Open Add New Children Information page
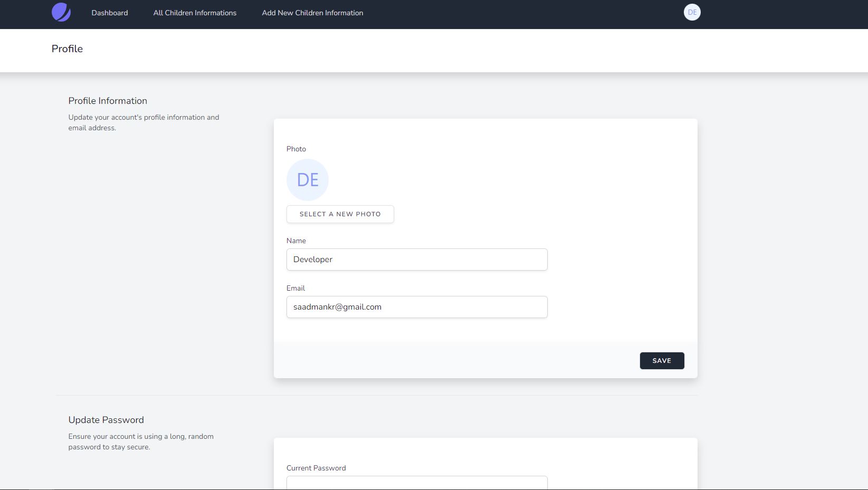This screenshot has width=868, height=490. (x=312, y=13)
